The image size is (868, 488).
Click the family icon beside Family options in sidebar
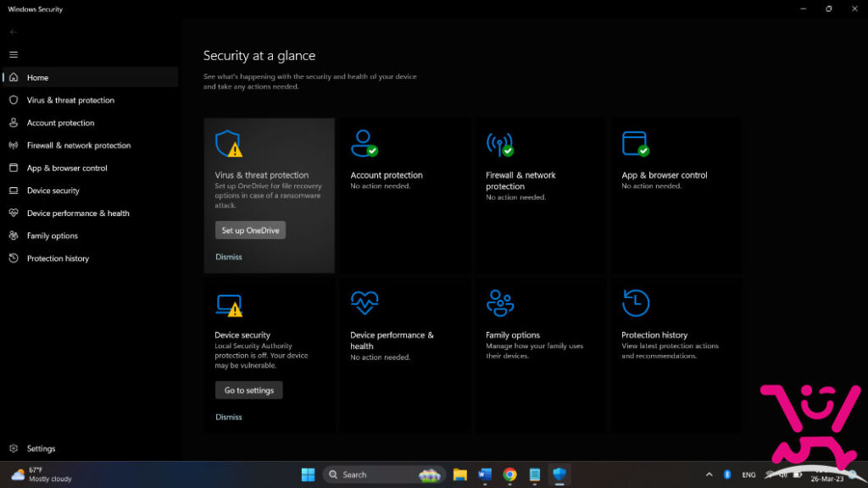point(14,236)
